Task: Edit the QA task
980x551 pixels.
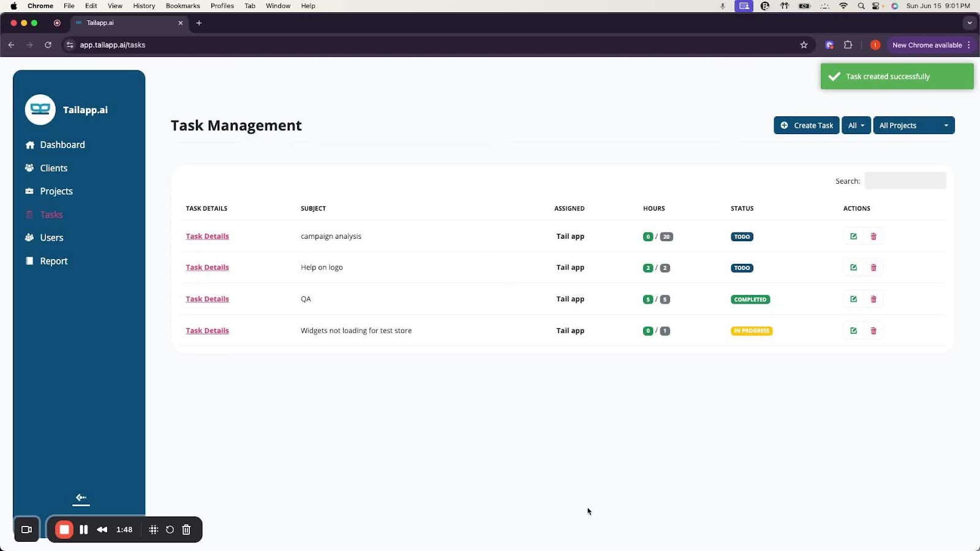Action: point(853,299)
